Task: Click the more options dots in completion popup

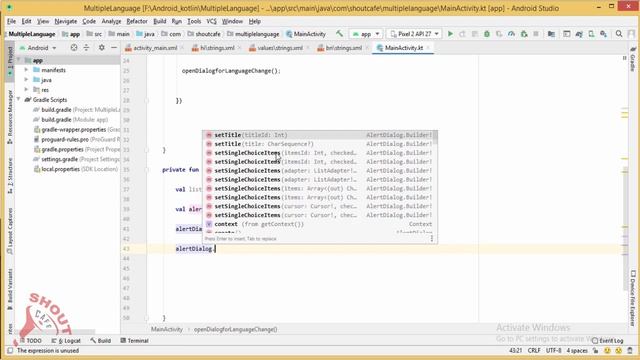Action: click(x=431, y=238)
